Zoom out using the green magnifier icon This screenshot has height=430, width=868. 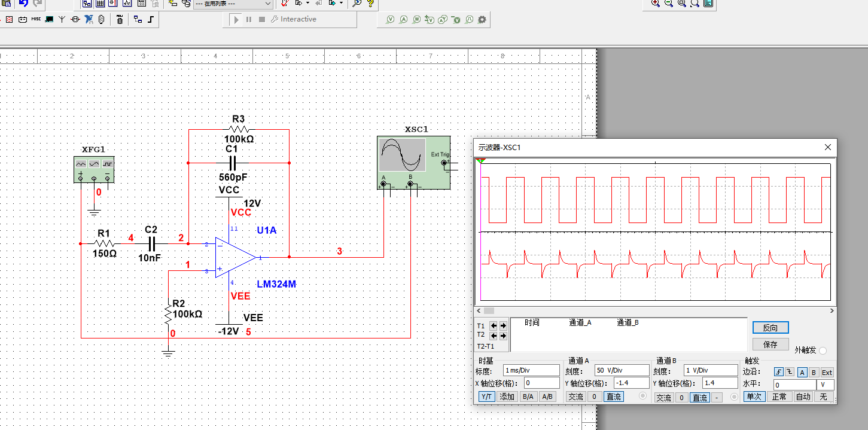tap(669, 4)
